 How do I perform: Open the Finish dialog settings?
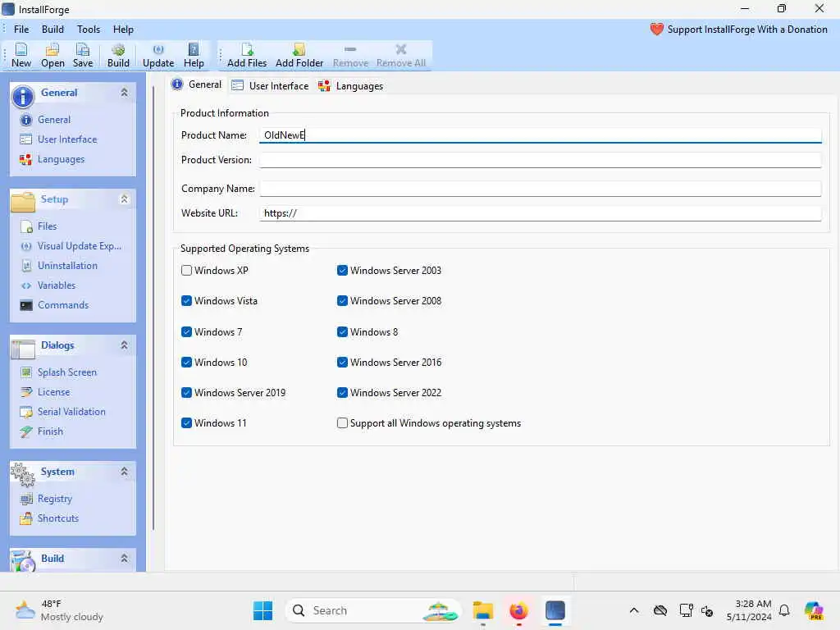click(x=50, y=431)
